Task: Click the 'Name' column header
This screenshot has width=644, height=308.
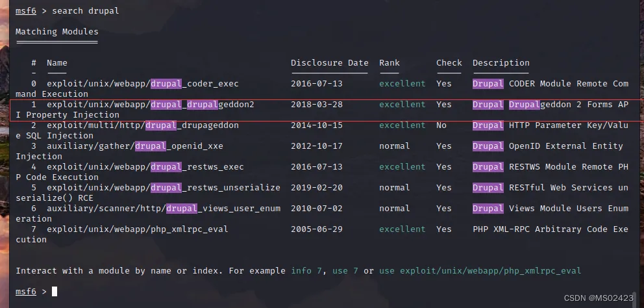Action: pyautogui.click(x=56, y=63)
